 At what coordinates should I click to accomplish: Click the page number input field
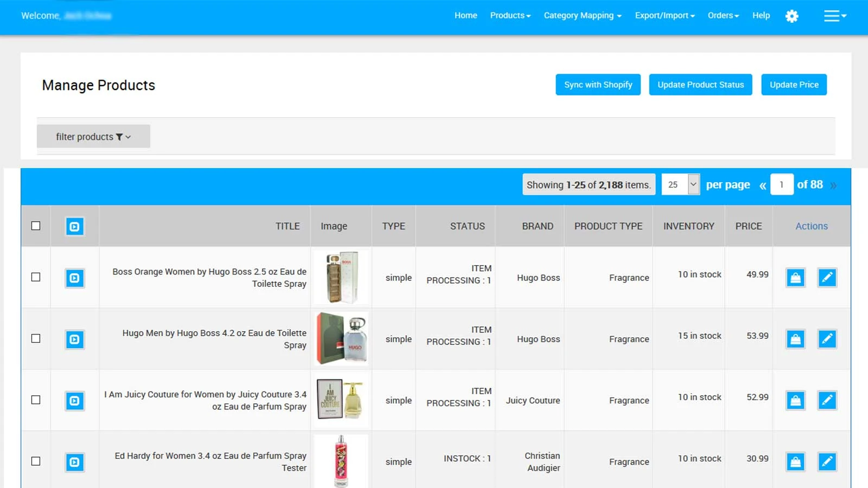click(x=782, y=184)
